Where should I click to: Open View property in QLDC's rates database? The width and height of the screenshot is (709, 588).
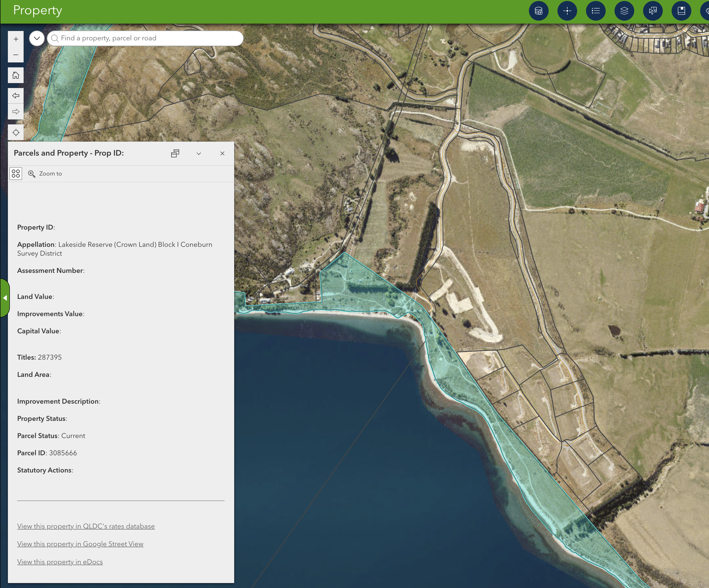pyautogui.click(x=86, y=526)
